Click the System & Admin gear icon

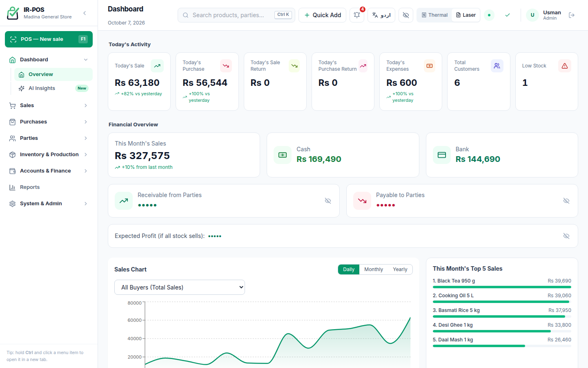click(x=12, y=204)
